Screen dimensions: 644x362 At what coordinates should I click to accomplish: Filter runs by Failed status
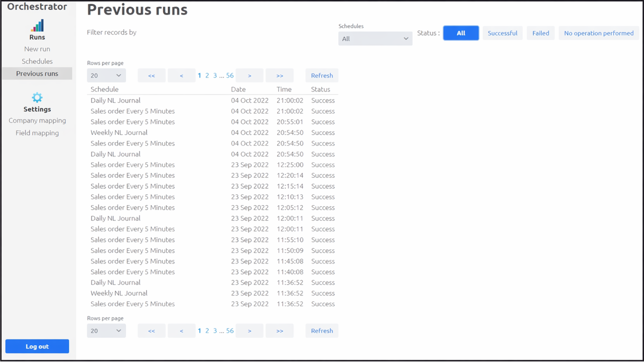pyautogui.click(x=541, y=33)
